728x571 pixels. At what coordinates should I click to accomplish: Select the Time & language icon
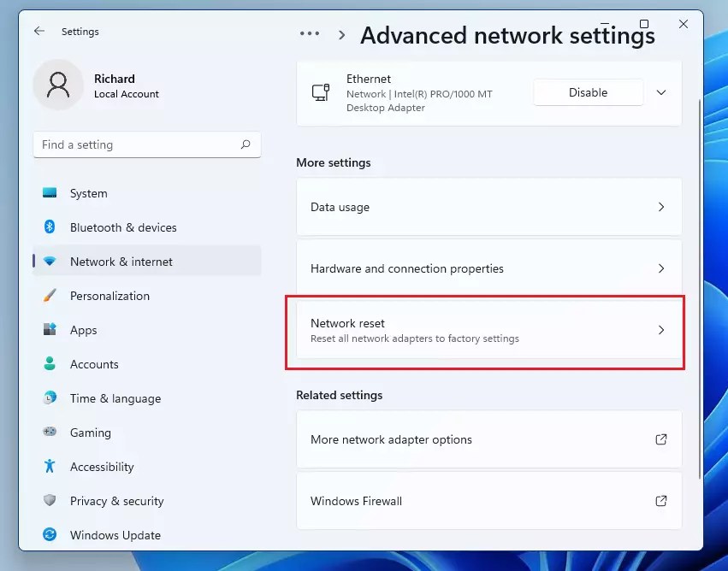click(51, 398)
